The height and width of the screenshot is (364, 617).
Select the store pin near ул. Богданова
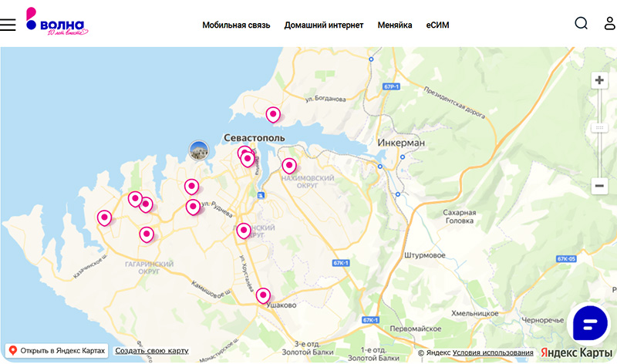point(273,114)
